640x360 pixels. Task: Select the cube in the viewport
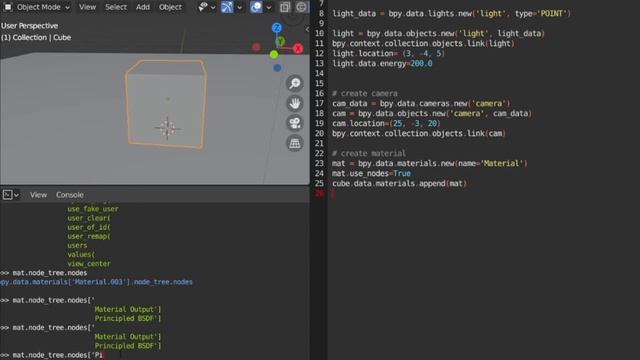166,104
